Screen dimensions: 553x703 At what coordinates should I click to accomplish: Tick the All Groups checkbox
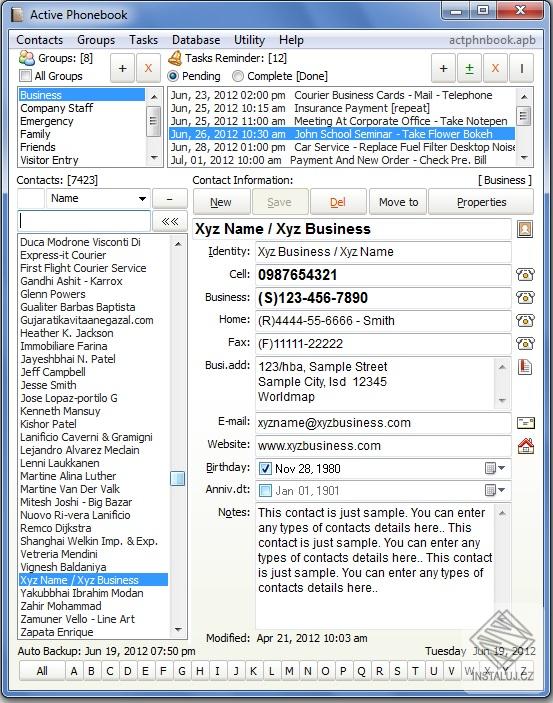[x=26, y=76]
